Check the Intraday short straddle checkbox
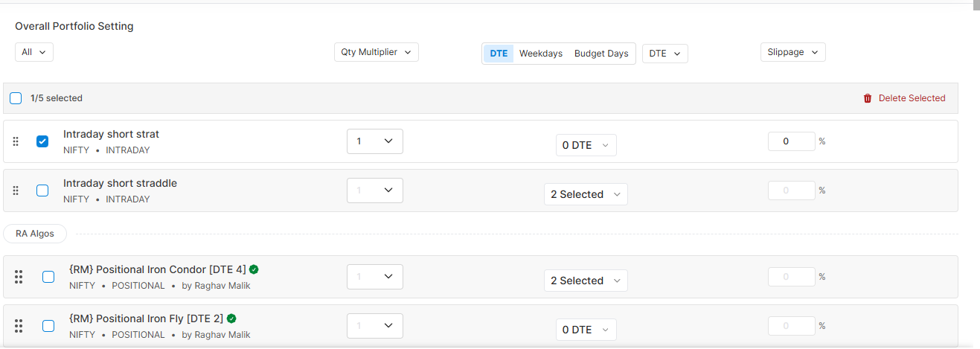The height and width of the screenshot is (349, 980). point(42,190)
